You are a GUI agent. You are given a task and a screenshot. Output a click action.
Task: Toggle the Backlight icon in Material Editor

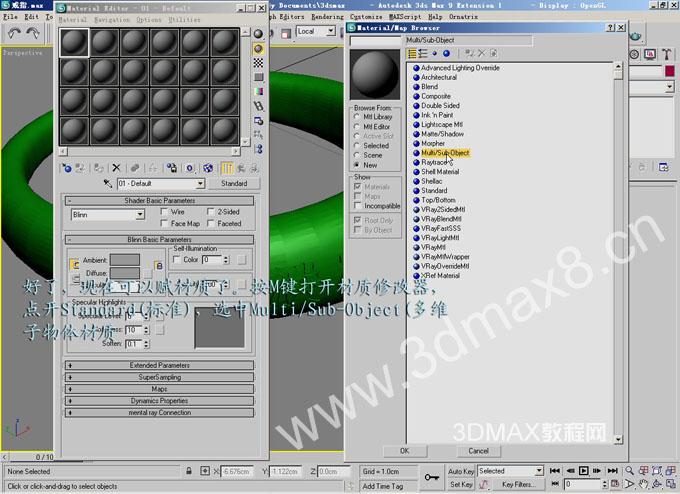pyautogui.click(x=259, y=48)
